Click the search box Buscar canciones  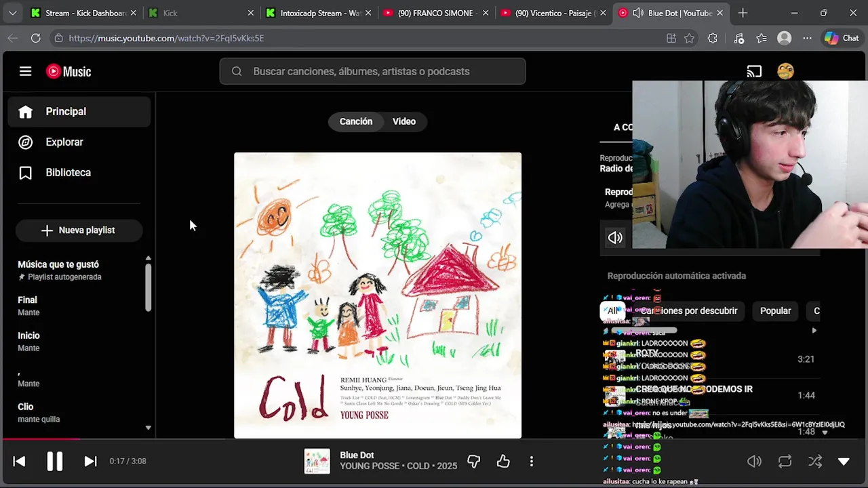pos(372,71)
